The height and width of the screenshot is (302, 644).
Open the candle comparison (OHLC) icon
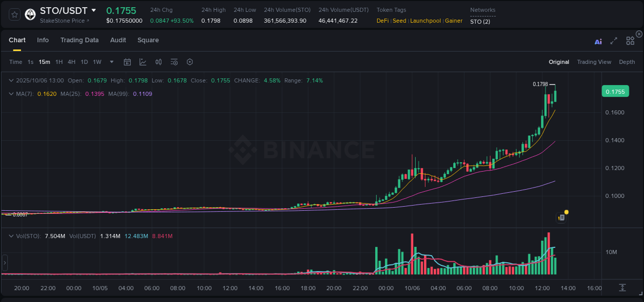pyautogui.click(x=159, y=61)
